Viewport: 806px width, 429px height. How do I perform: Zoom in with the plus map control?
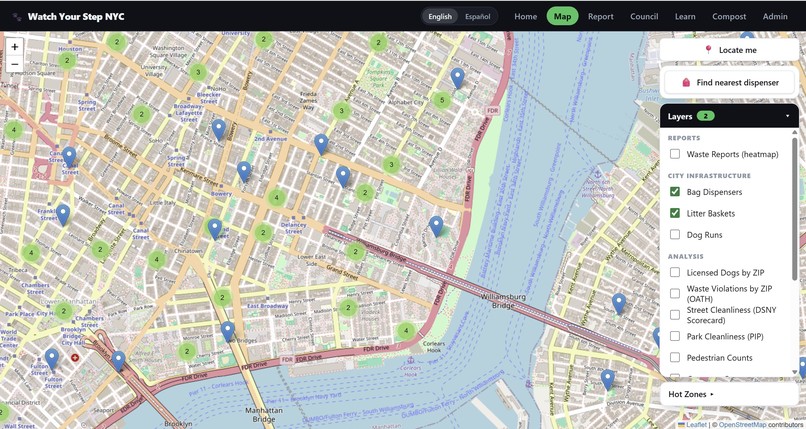point(14,47)
